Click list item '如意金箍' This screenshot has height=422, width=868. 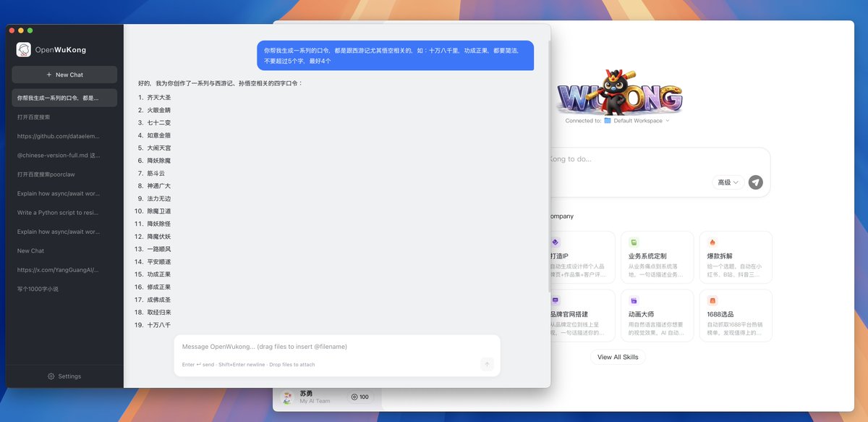click(159, 135)
